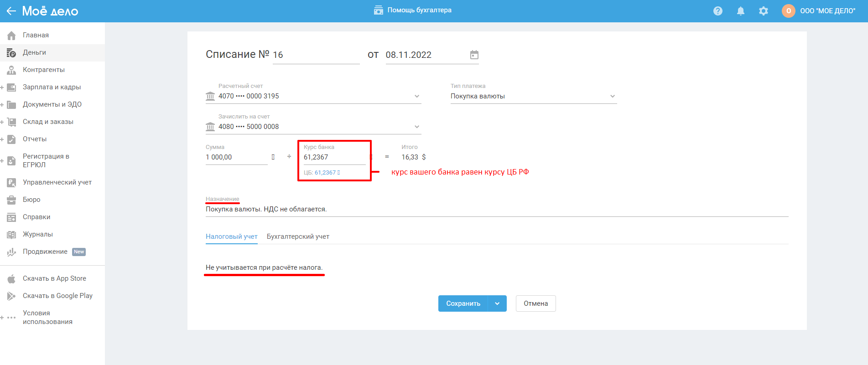The height and width of the screenshot is (365, 868).
Task: Click the Скачать в App Store link
Action: point(54,278)
